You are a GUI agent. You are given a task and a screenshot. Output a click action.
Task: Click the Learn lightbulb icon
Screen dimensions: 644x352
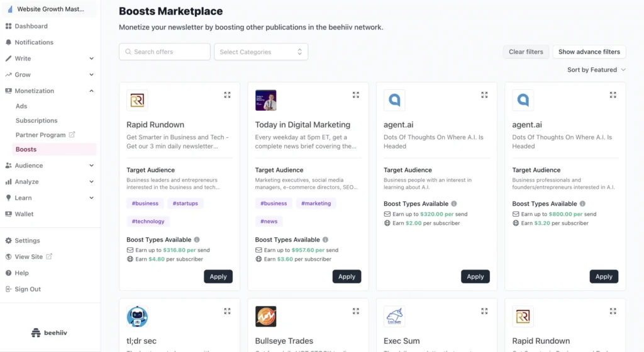click(x=8, y=198)
